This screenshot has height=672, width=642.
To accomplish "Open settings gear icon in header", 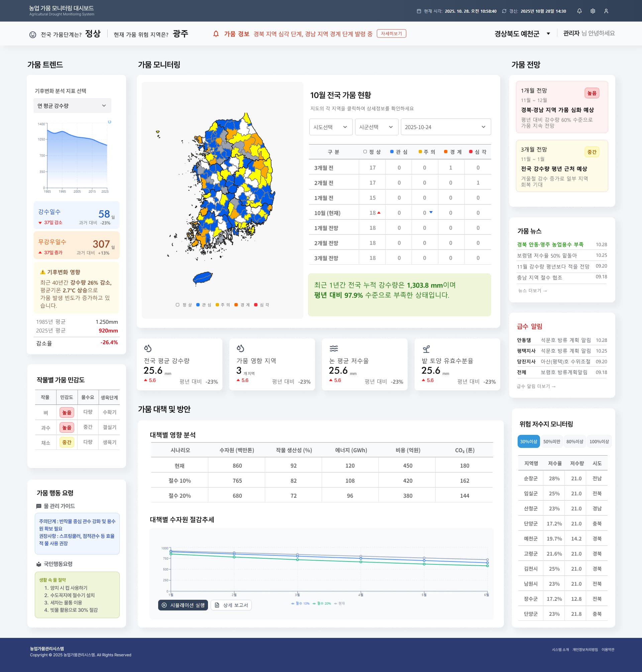I will [x=593, y=11].
